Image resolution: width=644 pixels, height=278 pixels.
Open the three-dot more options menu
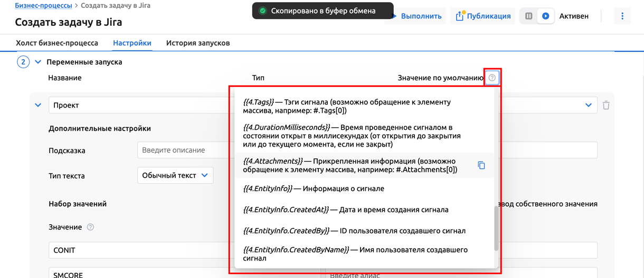point(622,16)
